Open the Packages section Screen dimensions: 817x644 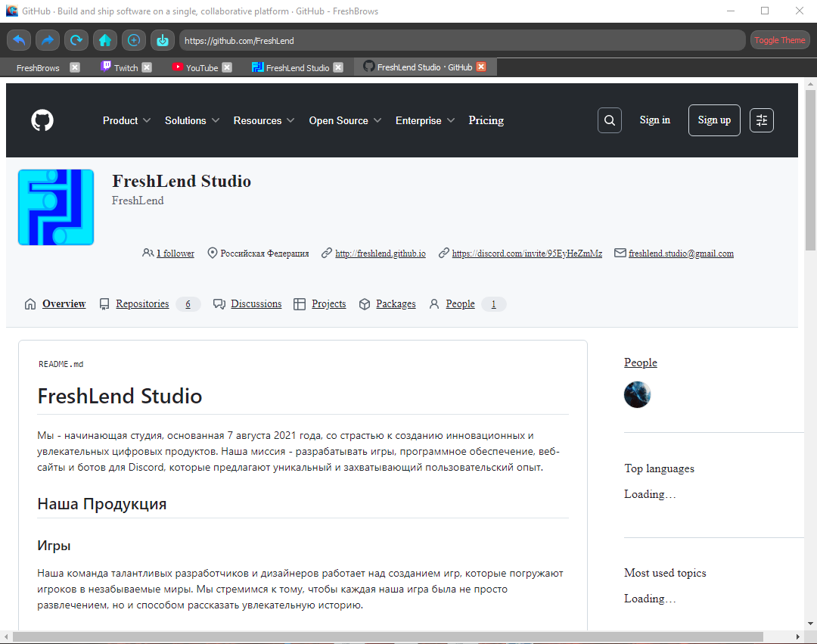tap(396, 303)
